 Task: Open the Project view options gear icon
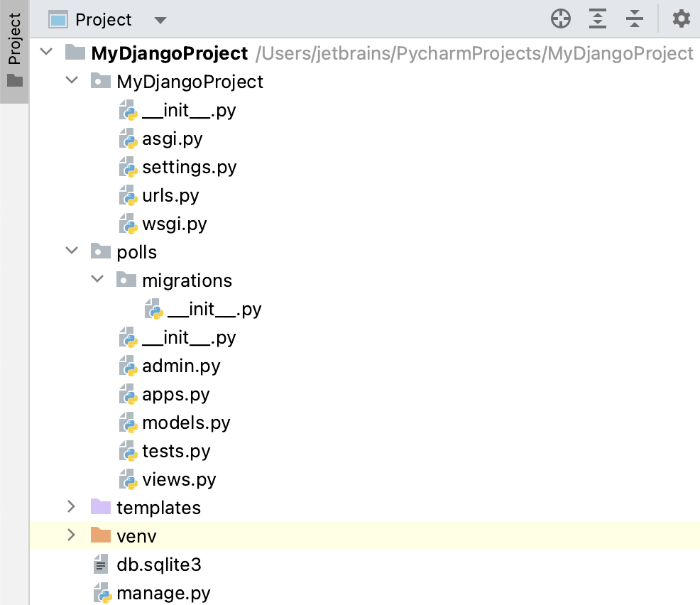pyautogui.click(x=681, y=19)
